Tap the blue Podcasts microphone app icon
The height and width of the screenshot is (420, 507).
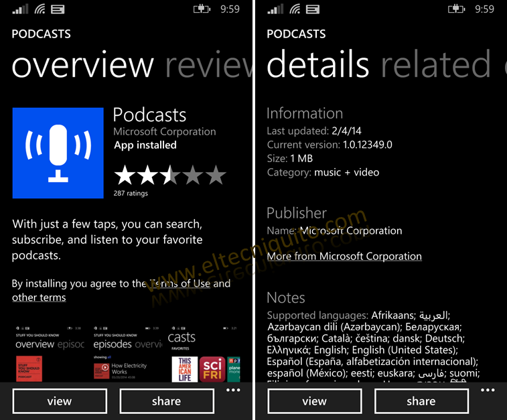pyautogui.click(x=58, y=153)
